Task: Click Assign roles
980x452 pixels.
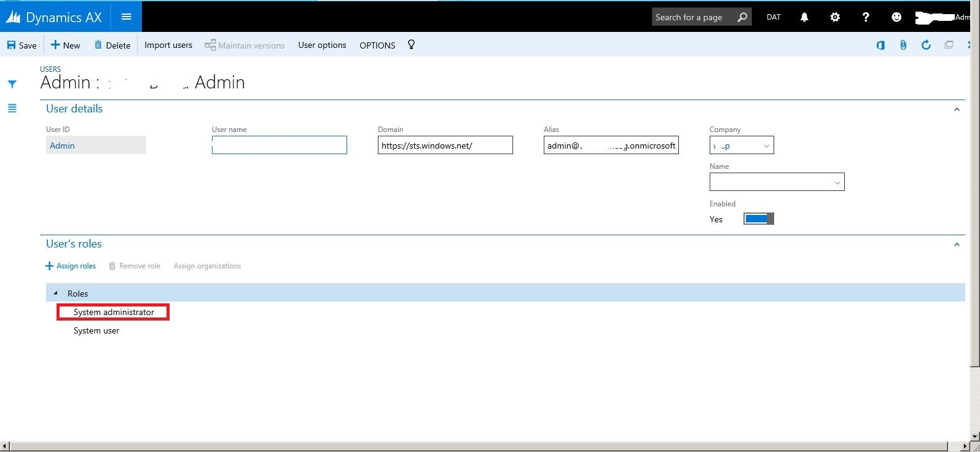Action: [x=71, y=266]
